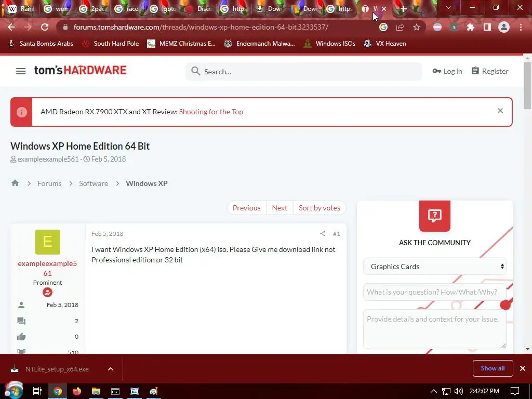Open the Windows ISOs bookmark
Image resolution: width=532 pixels, height=399 pixels.
[329, 44]
